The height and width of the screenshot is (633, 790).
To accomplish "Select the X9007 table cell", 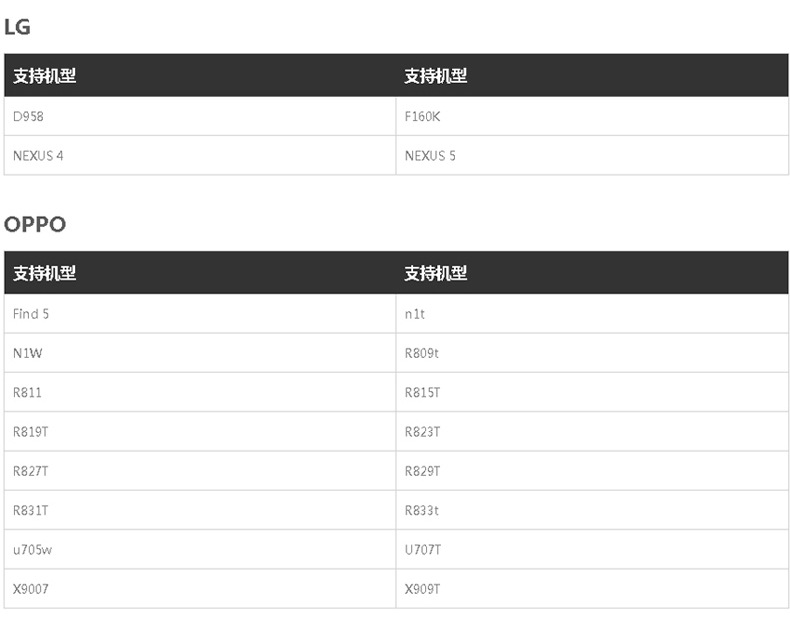I will (31, 589).
